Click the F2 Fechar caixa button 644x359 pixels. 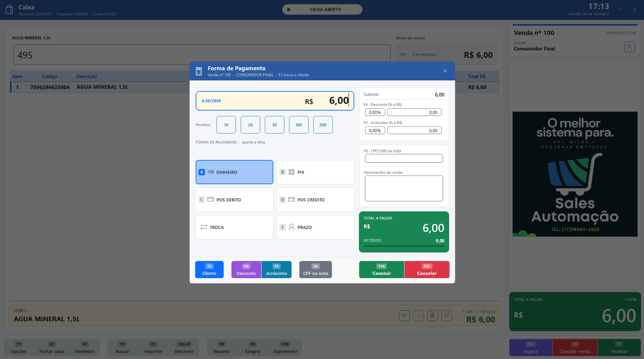click(52, 348)
